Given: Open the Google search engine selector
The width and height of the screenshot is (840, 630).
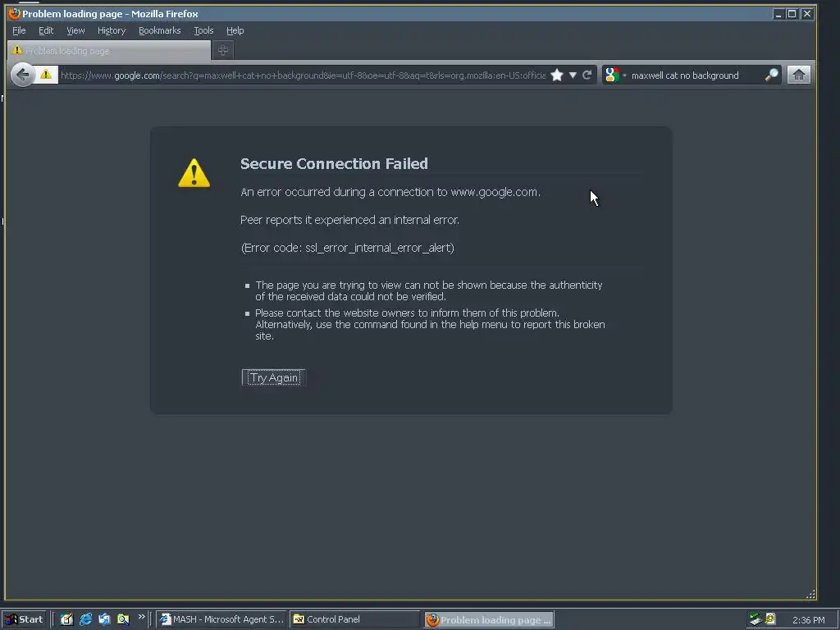Looking at the screenshot, I should click(x=614, y=75).
